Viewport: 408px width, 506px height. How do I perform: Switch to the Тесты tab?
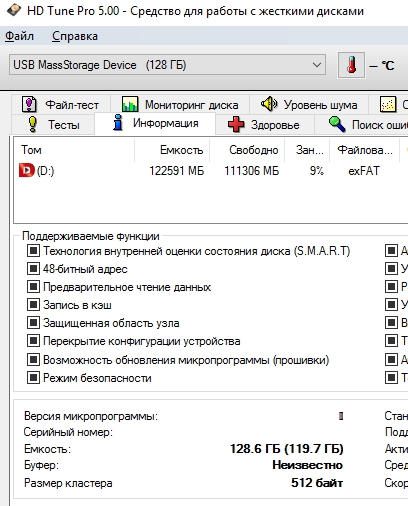tap(53, 125)
